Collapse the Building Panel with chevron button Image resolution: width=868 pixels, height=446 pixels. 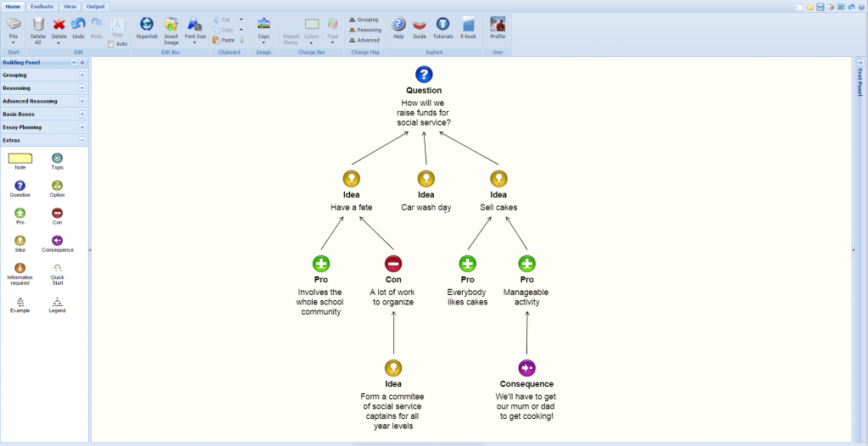(75, 63)
